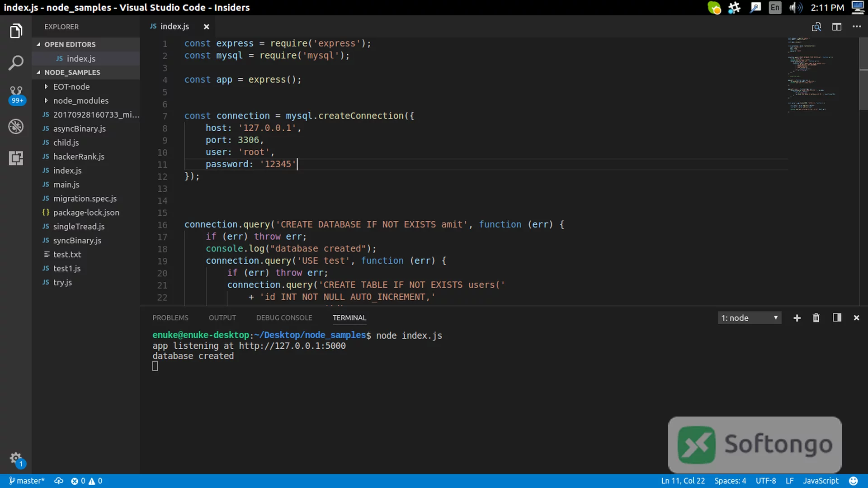Select the TERMINAL tab

point(349,317)
